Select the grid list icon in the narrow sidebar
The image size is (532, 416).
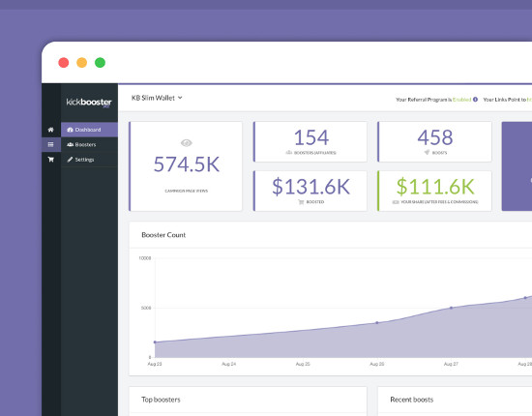[51, 144]
